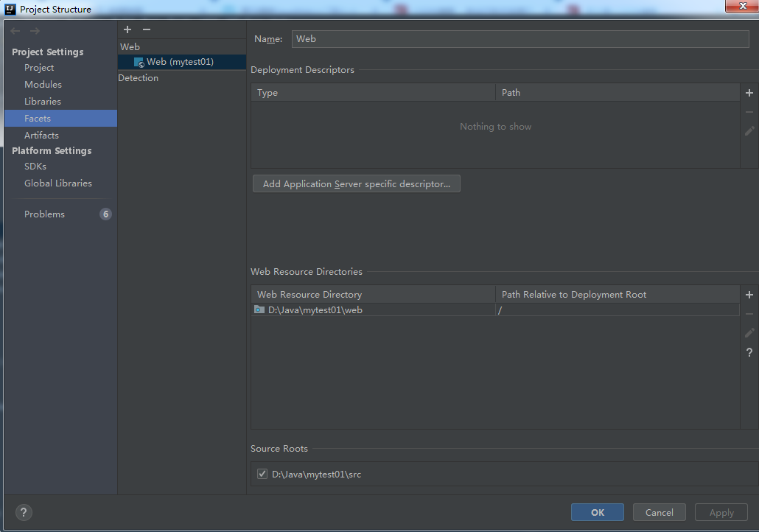The height and width of the screenshot is (532, 759).
Task: Click the Apply button
Action: click(721, 512)
